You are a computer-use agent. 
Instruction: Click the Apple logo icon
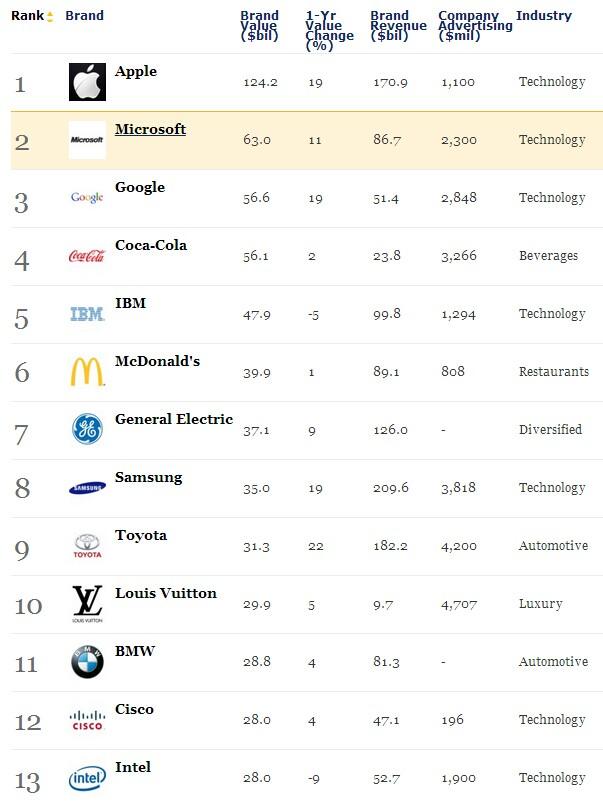click(87, 82)
